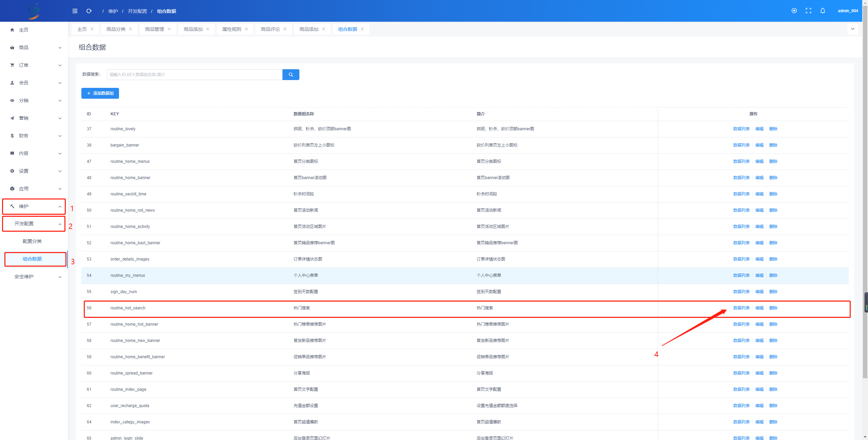Viewport: 868px width, 440px height.
Task: Click the 订单 cart icon in sidebar
Action: point(12,65)
